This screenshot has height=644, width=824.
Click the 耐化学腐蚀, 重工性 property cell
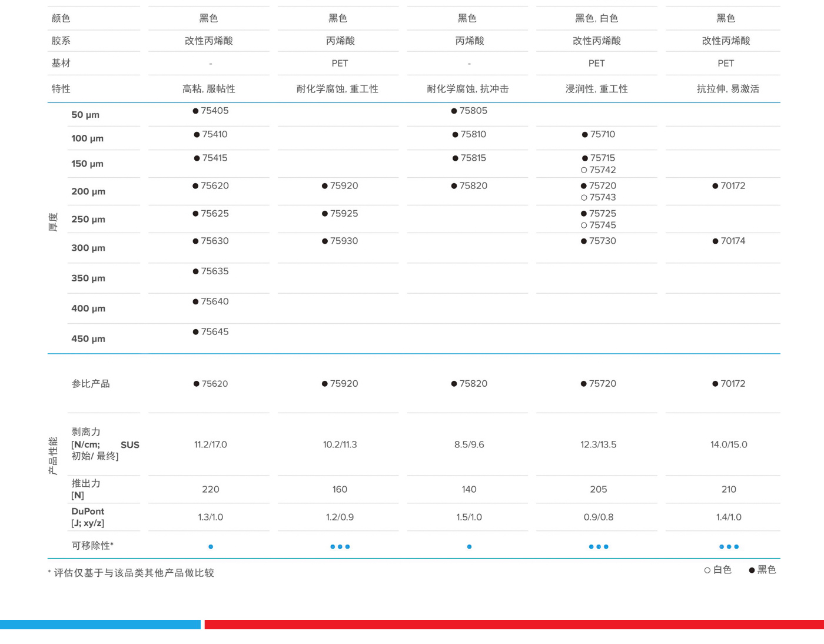pos(338,89)
